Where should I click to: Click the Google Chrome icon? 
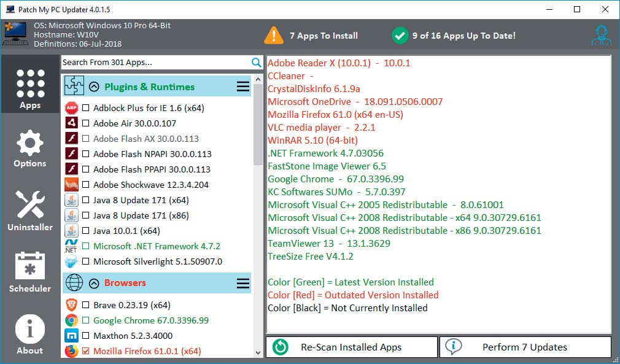point(72,320)
